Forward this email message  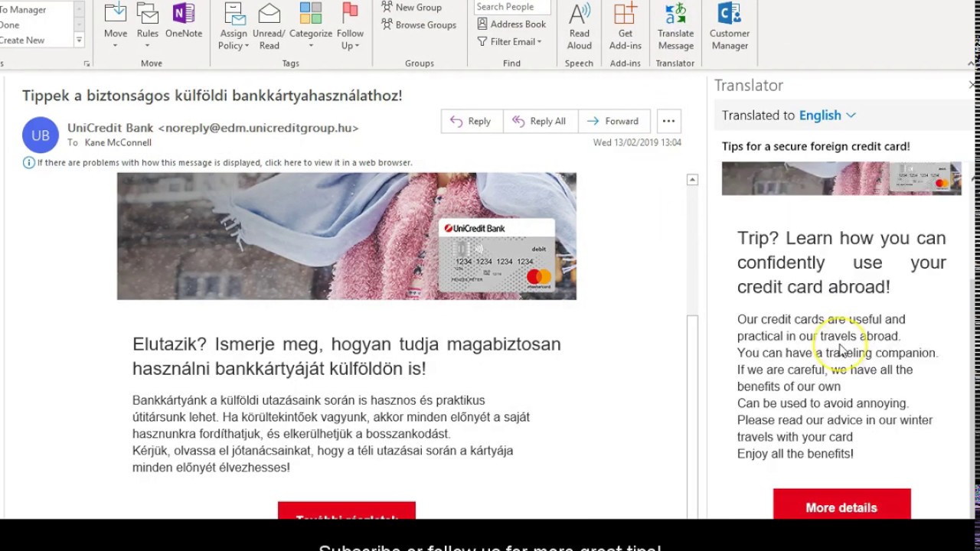(x=613, y=121)
